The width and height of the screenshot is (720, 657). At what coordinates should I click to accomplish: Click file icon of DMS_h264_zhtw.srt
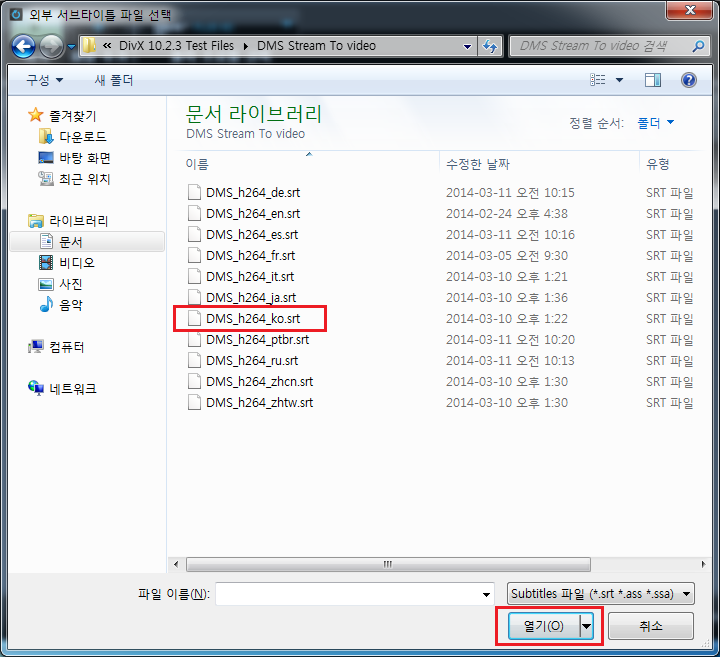194,403
